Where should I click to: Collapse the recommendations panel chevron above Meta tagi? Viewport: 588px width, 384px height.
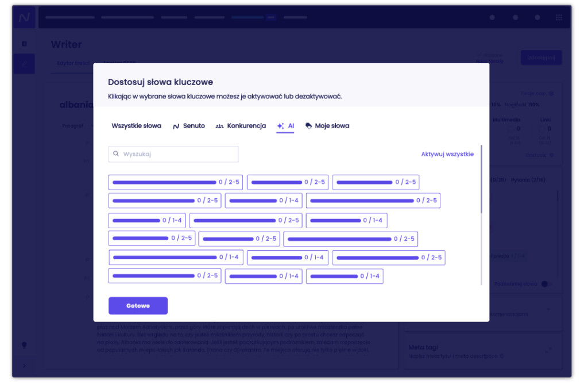[x=549, y=310]
